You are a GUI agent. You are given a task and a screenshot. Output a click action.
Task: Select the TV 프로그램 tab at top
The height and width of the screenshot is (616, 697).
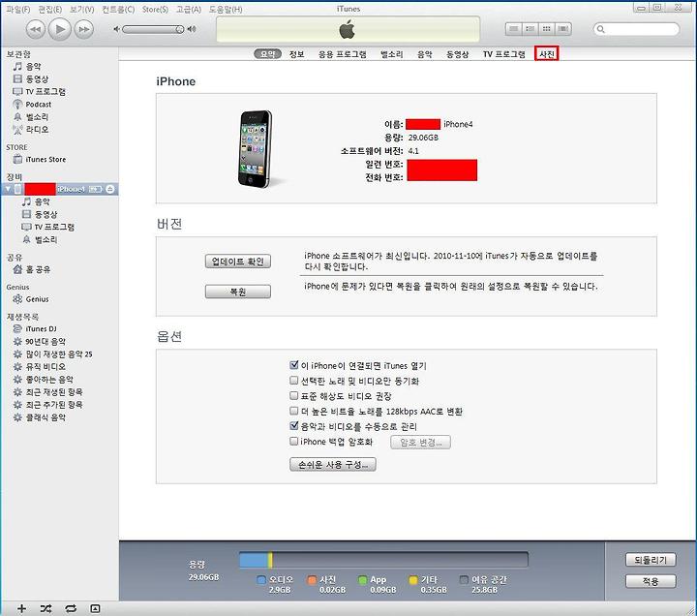point(504,54)
